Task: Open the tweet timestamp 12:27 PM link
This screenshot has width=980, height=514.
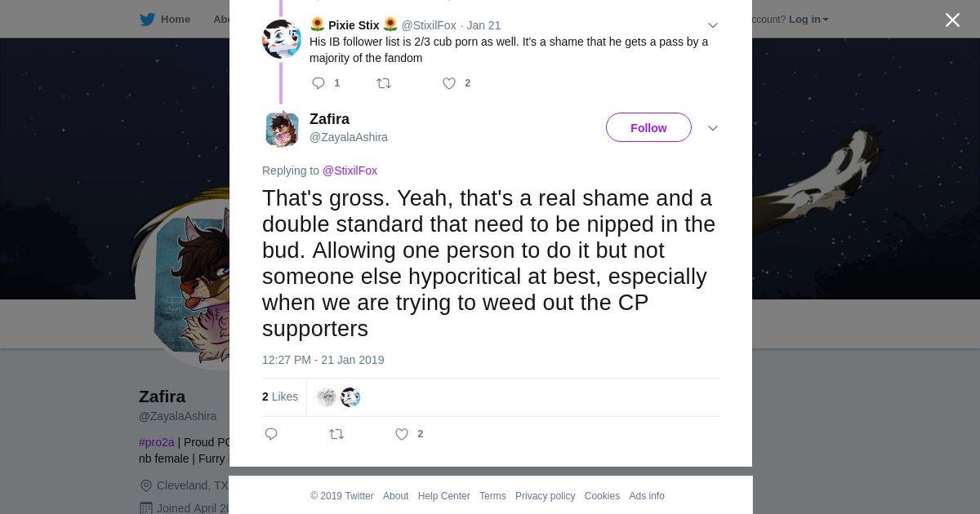Action: pyautogui.click(x=323, y=360)
